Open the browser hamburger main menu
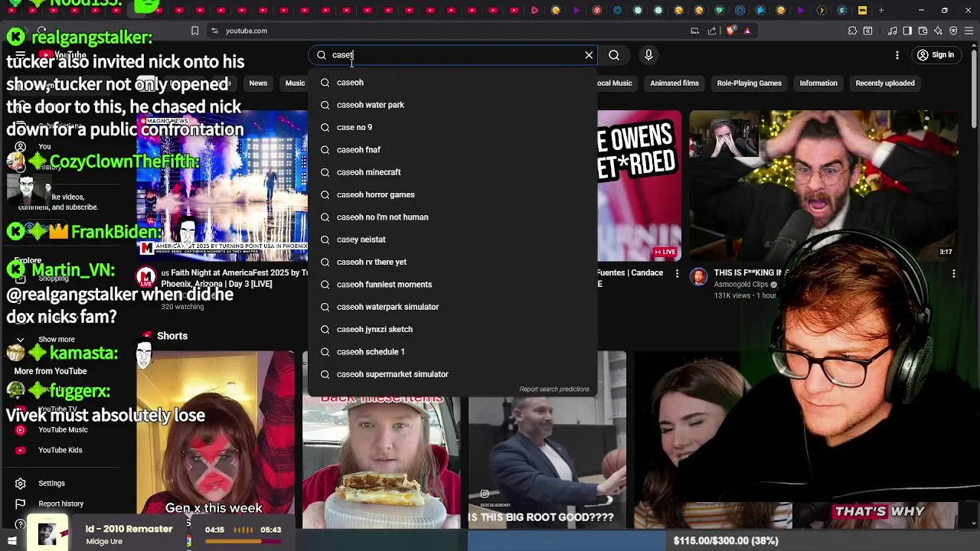The image size is (980, 551). [969, 31]
